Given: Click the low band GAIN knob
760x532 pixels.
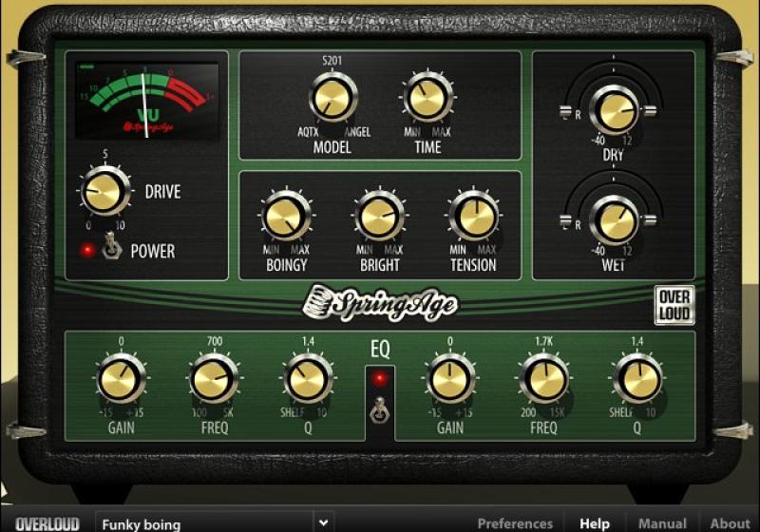Looking at the screenshot, I should [x=122, y=379].
